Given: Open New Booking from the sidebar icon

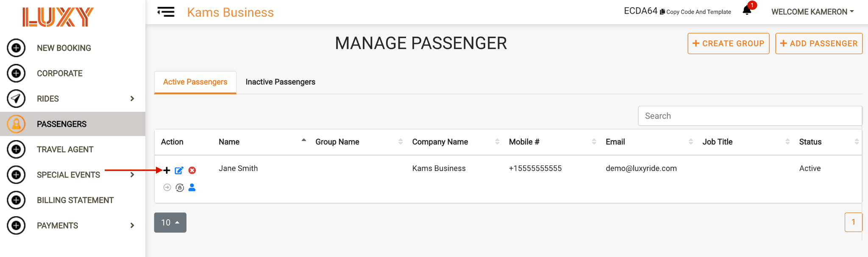Looking at the screenshot, I should 16,48.
